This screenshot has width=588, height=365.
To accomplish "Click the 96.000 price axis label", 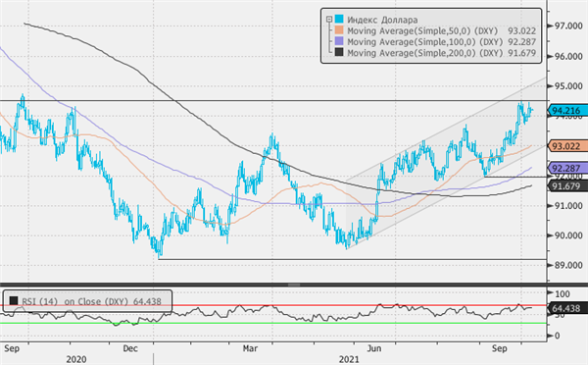I will tap(568, 56).
